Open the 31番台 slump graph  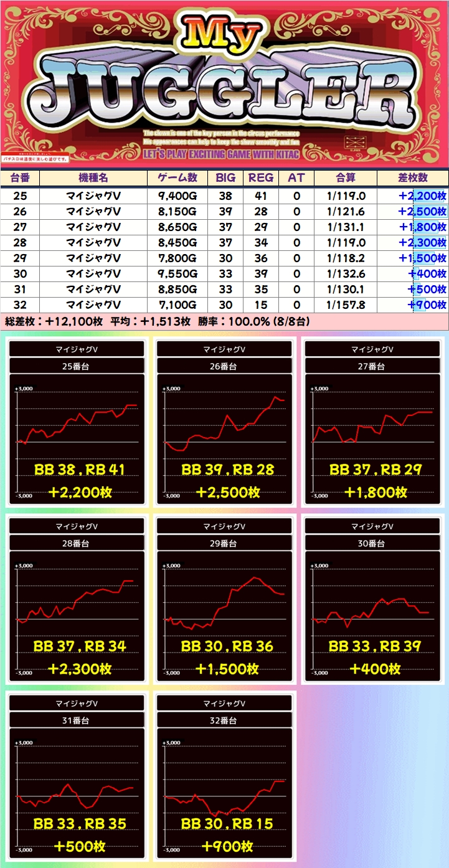click(x=77, y=776)
